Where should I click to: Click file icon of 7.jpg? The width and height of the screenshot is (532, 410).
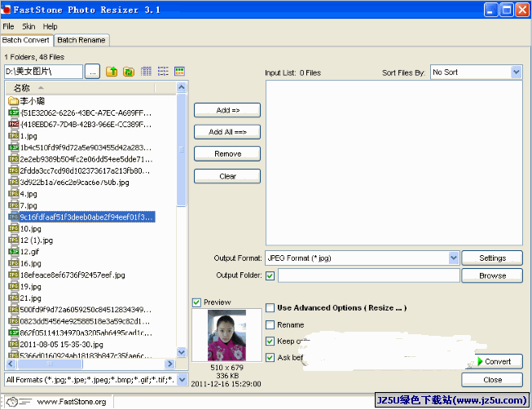pyautogui.click(x=13, y=205)
